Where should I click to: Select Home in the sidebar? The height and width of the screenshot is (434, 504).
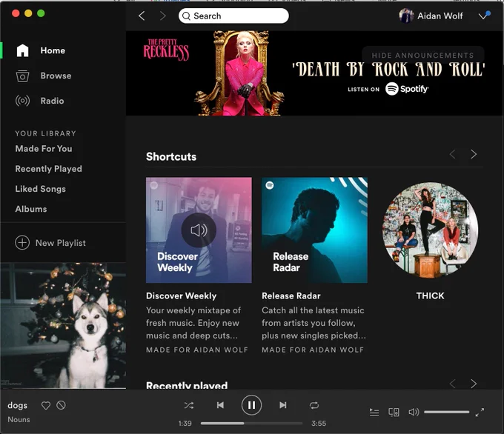(53, 50)
